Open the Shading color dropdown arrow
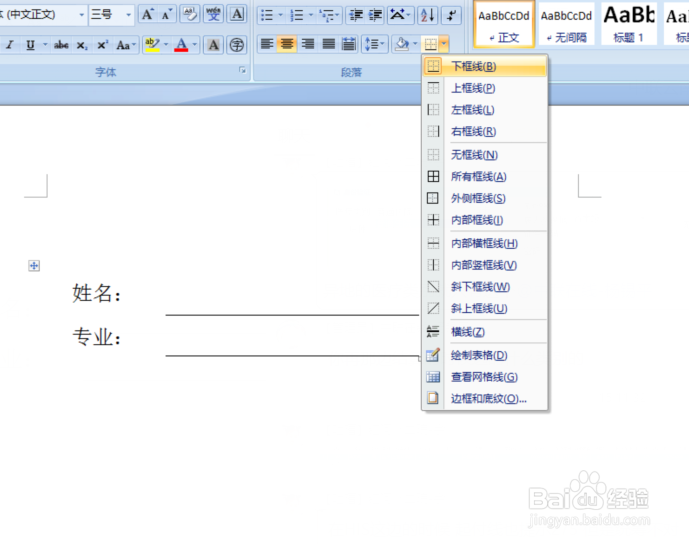Viewport: 689px width, 544px height. [415, 44]
